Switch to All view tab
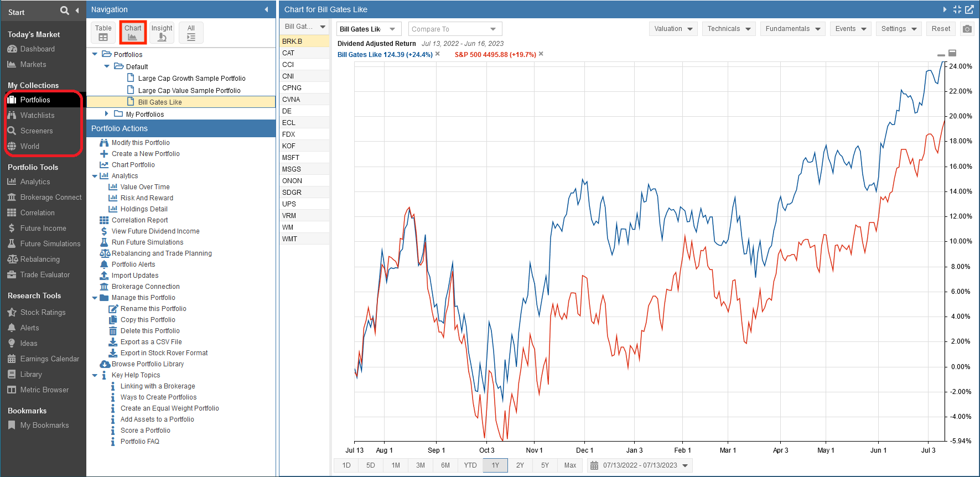Screen dimensions: 980x477 pyautogui.click(x=191, y=33)
